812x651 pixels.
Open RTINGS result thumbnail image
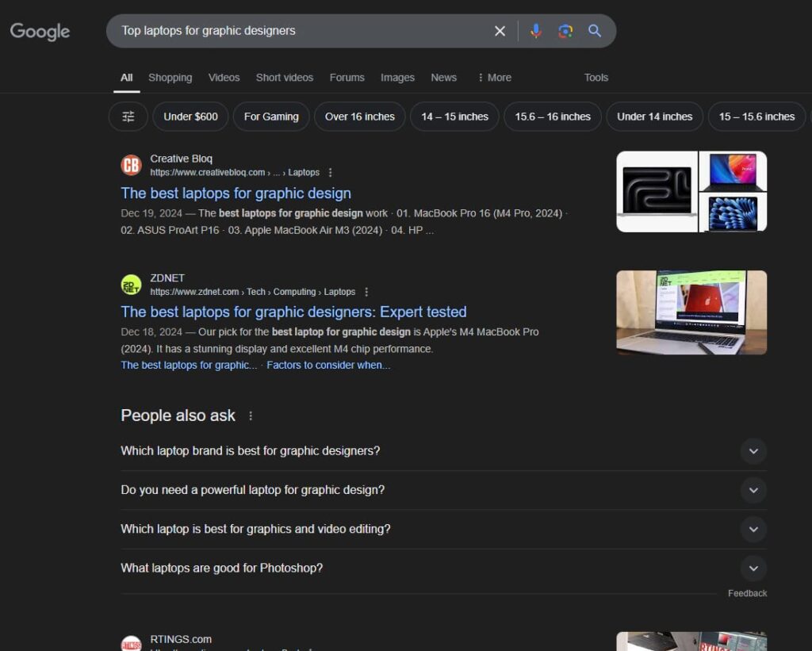tap(691, 641)
